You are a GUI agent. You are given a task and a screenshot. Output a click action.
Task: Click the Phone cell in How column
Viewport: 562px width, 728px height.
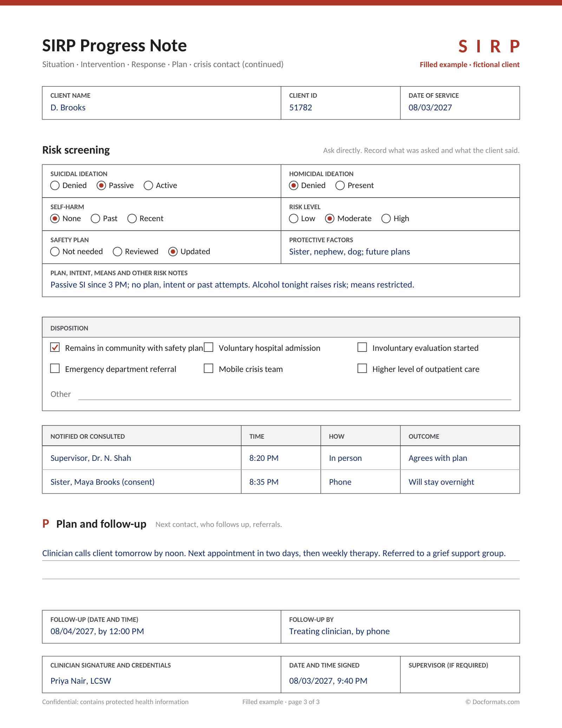coord(360,482)
